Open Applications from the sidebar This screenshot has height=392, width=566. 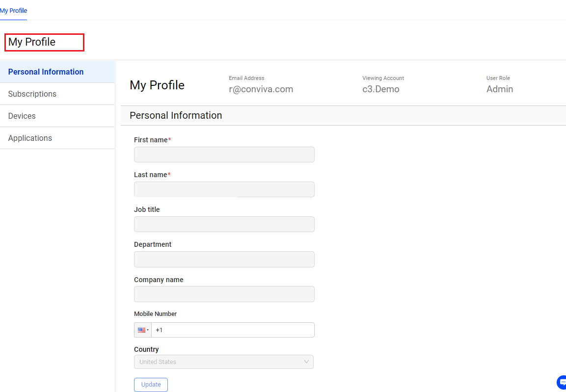click(x=30, y=138)
